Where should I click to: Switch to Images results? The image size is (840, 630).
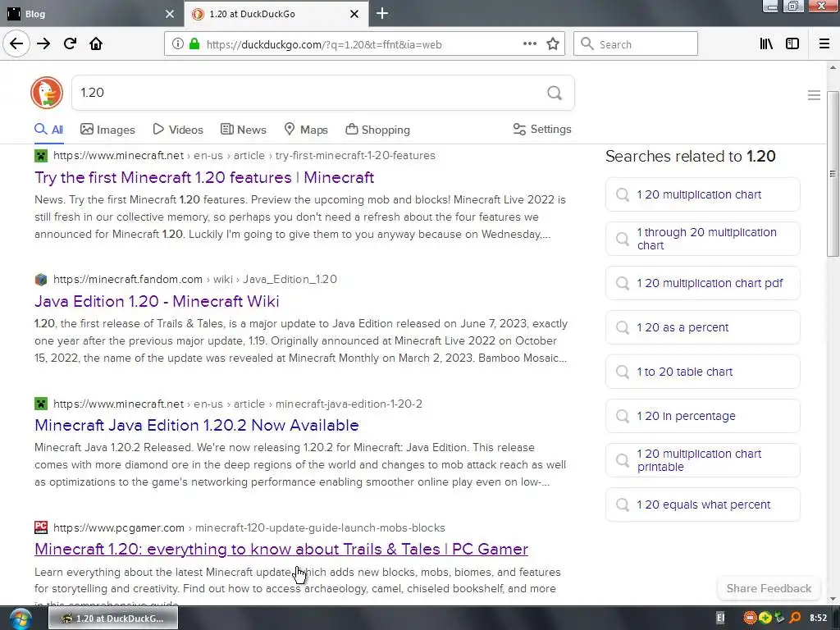click(x=107, y=130)
